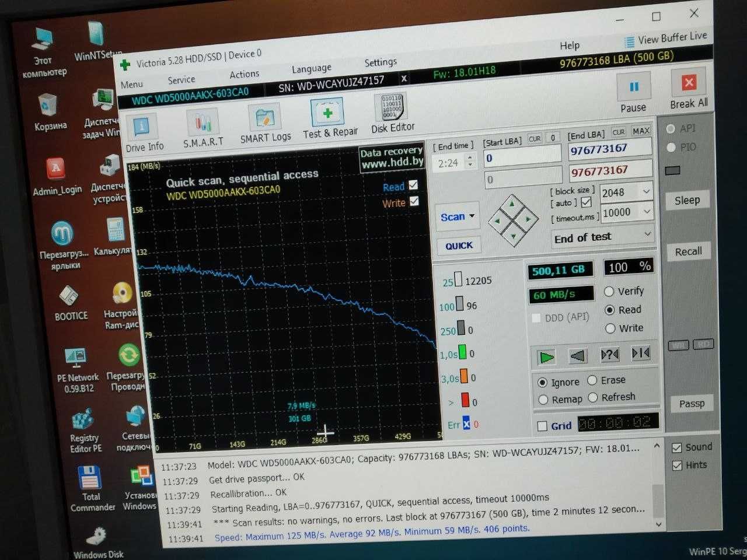Image resolution: width=747 pixels, height=560 pixels.
Task: Click the jump-to-end ▷|◁ scan button
Action: (640, 353)
